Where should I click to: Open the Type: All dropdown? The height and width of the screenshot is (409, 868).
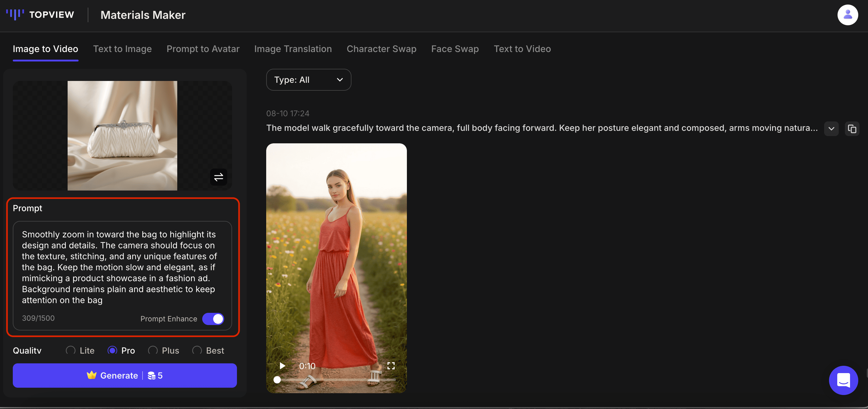[x=308, y=80]
